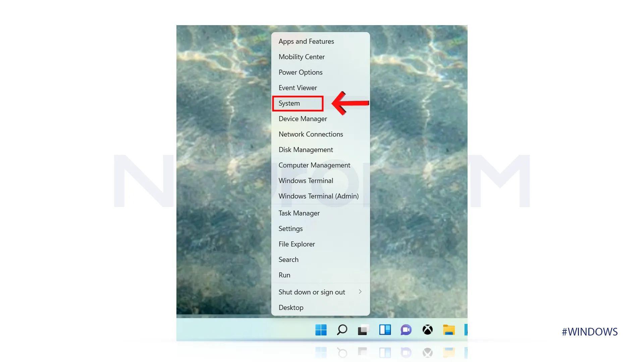Click Run from the context menu
This screenshot has height=362, width=644.
(x=284, y=275)
